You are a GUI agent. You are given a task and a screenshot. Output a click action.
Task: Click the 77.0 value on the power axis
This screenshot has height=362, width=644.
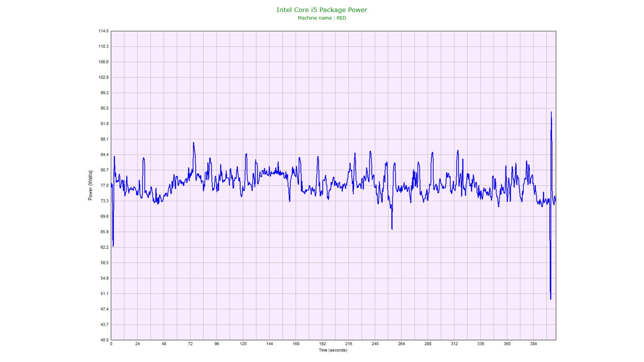(x=105, y=185)
